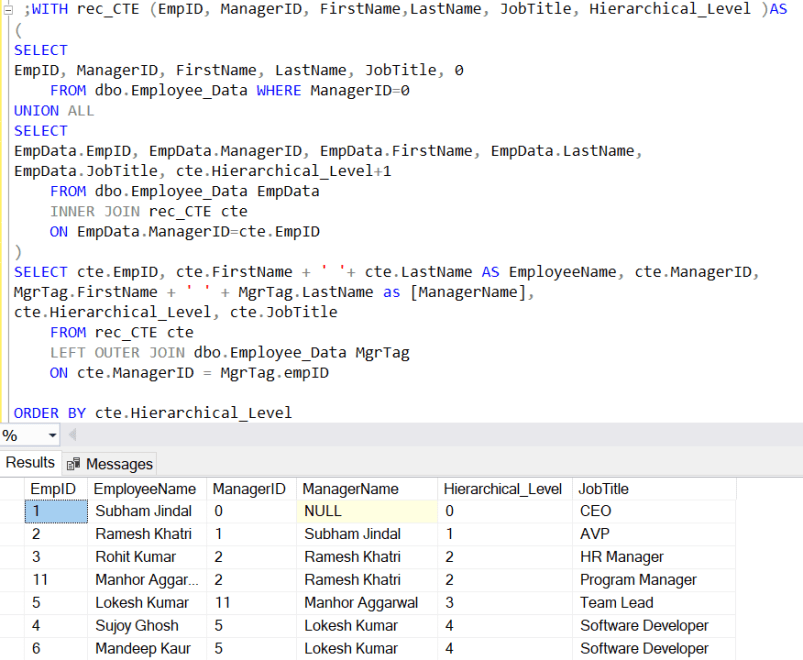Click the grid icon beside Messages label

pyautogui.click(x=75, y=463)
